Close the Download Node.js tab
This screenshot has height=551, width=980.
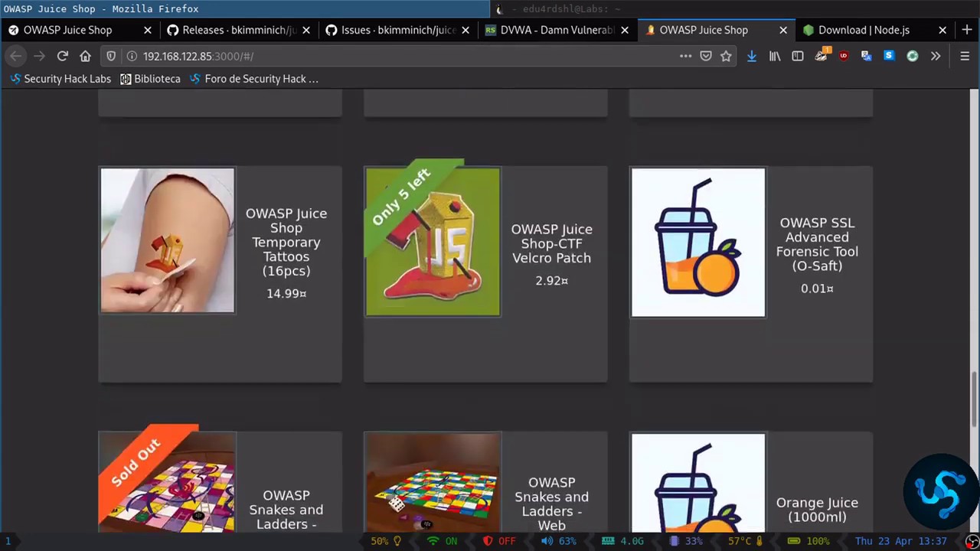click(942, 30)
